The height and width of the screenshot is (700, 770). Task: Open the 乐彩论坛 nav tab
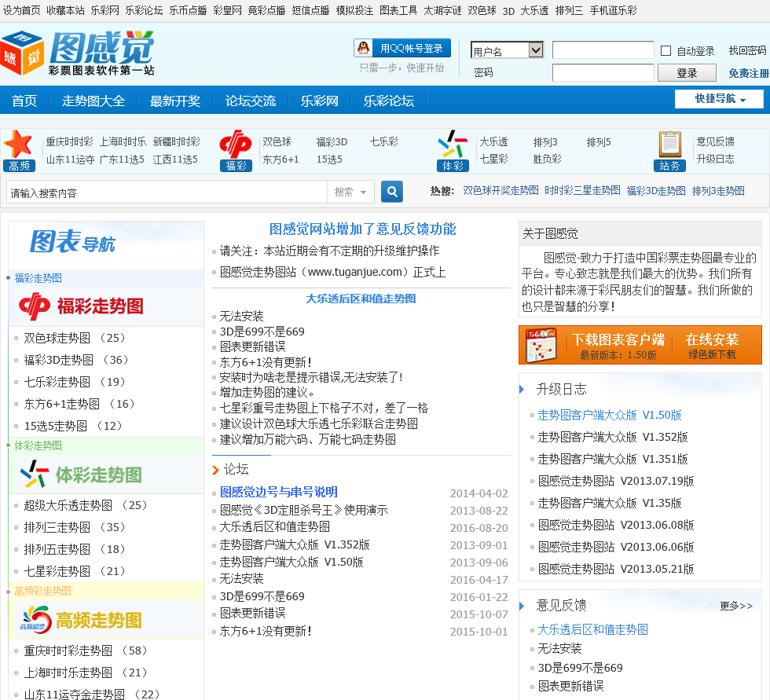tap(388, 101)
